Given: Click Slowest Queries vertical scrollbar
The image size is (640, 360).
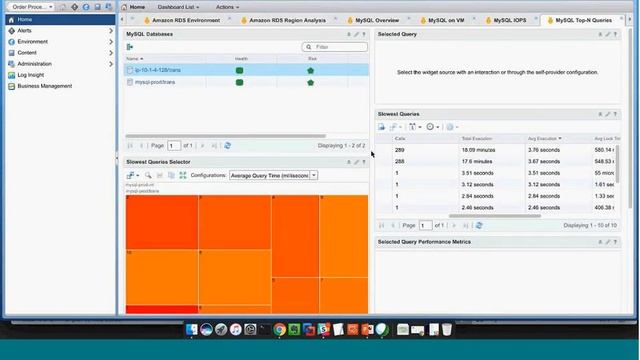Looking at the screenshot, I should pyautogui.click(x=618, y=164).
